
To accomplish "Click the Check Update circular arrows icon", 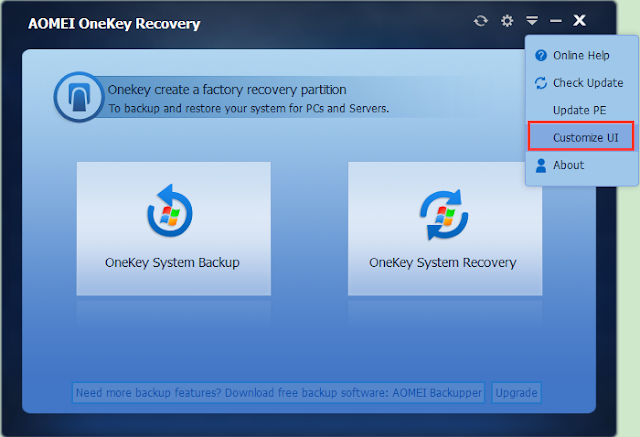I will click(541, 83).
